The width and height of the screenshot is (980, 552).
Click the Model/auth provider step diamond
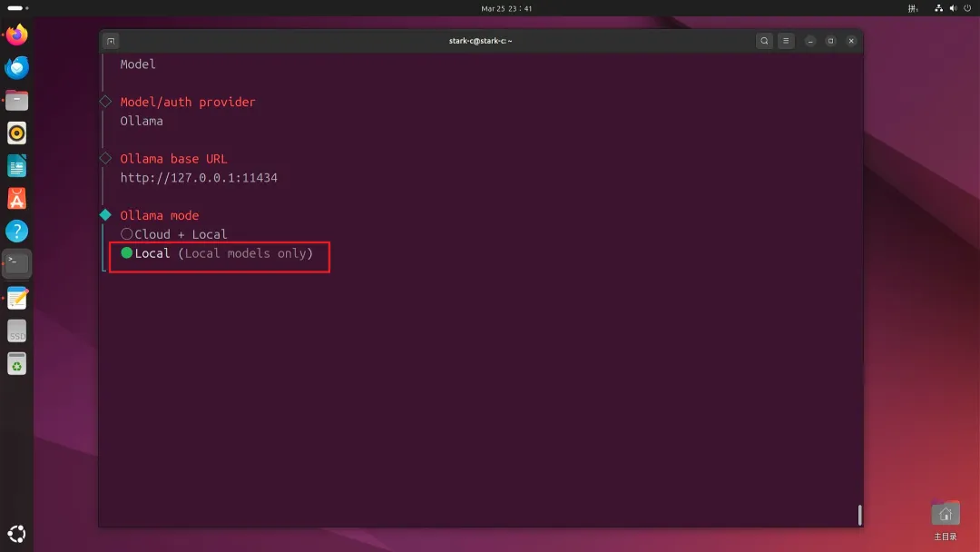105,102
